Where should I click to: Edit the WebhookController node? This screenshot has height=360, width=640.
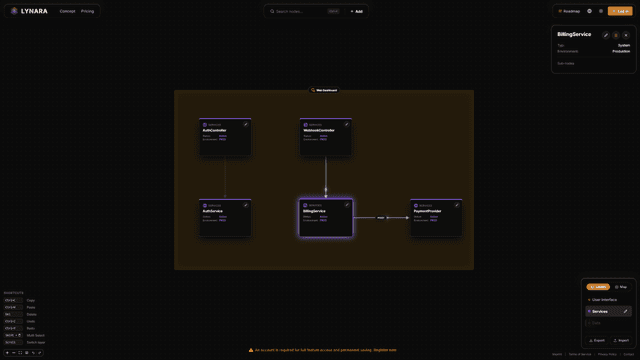pos(347,124)
